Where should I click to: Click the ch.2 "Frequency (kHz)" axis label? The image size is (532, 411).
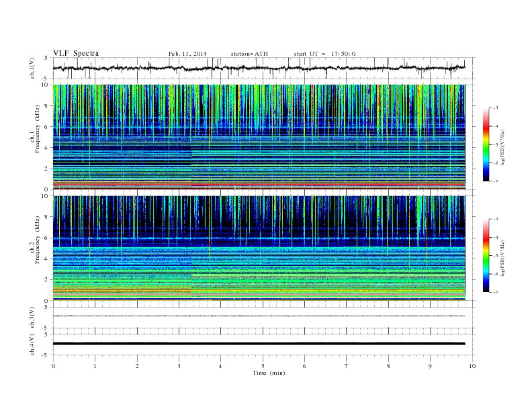point(38,240)
